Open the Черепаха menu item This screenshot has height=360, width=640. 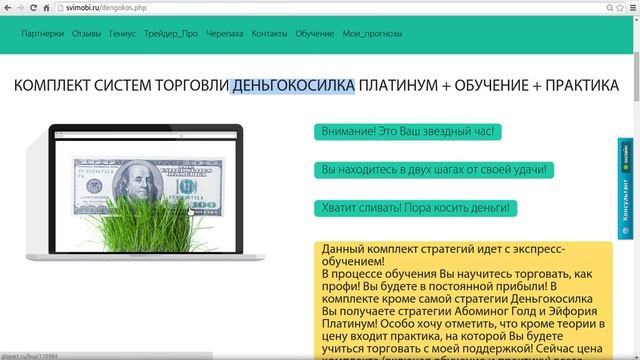pos(224,34)
